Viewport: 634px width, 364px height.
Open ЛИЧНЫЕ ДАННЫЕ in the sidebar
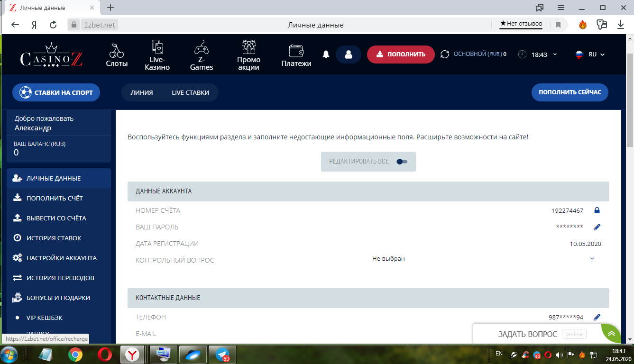click(x=59, y=178)
